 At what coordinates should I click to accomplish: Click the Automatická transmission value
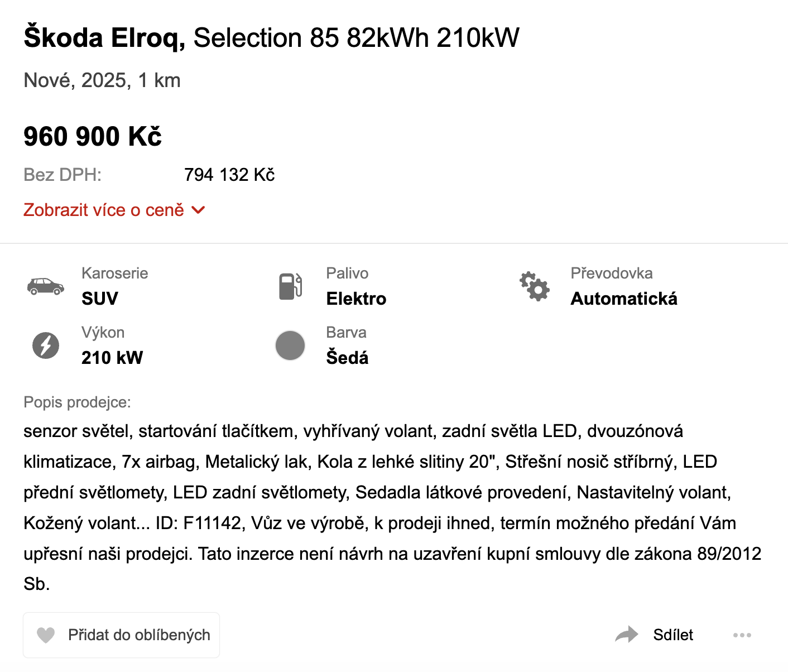point(624,299)
